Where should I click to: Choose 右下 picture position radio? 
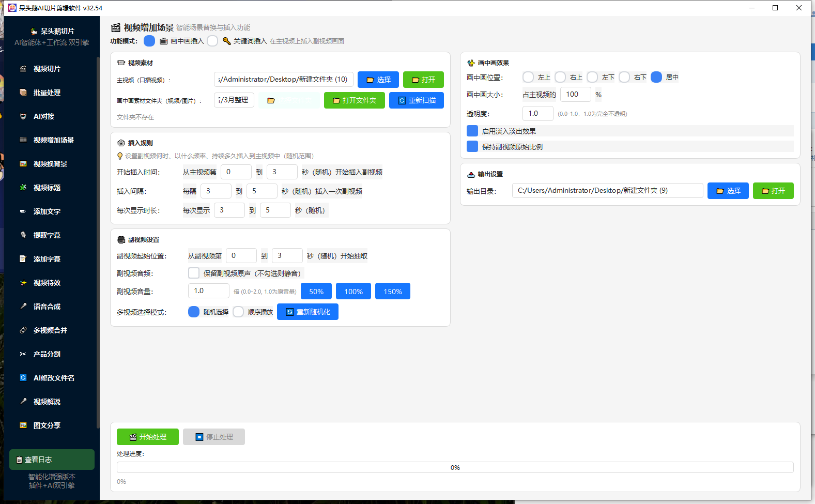624,77
